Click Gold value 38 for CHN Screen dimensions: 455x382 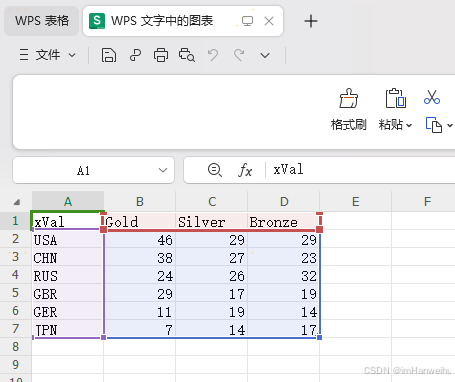tap(140, 258)
